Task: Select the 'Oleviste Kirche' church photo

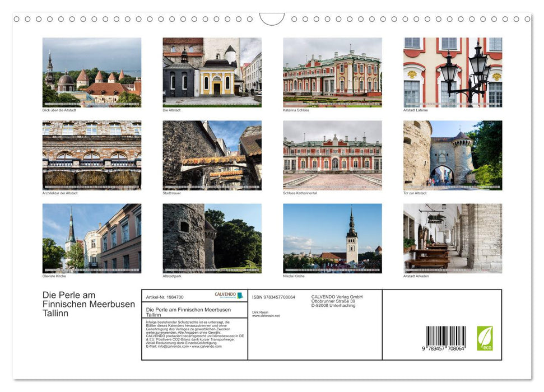Action: click(91, 239)
